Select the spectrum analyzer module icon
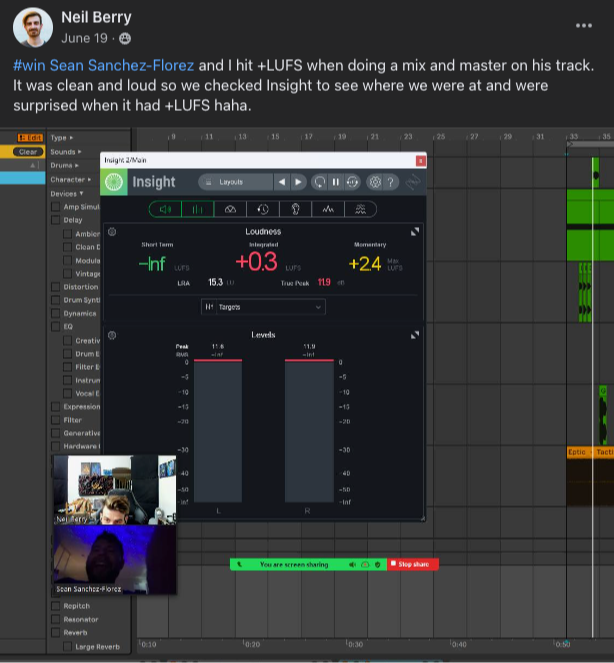The width and height of the screenshot is (614, 663). [327, 209]
